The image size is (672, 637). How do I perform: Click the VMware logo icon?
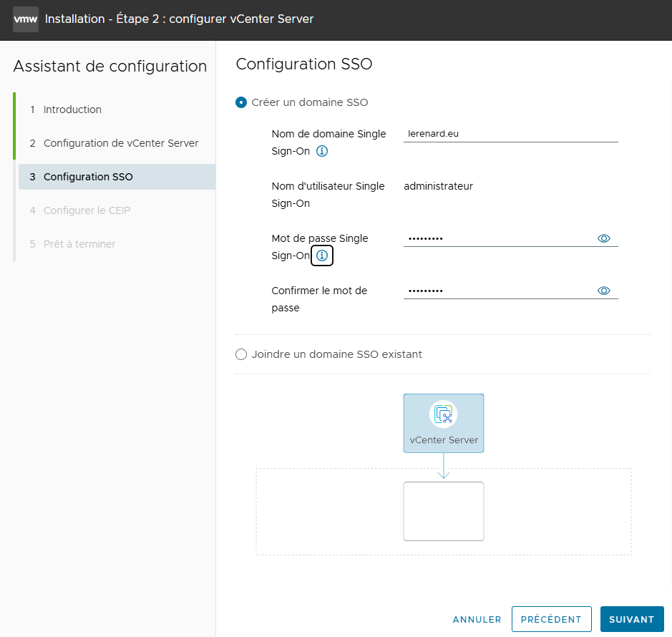coord(26,19)
